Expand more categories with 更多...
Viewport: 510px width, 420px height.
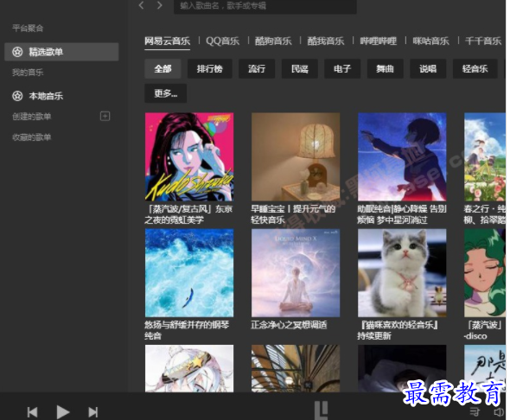click(166, 93)
